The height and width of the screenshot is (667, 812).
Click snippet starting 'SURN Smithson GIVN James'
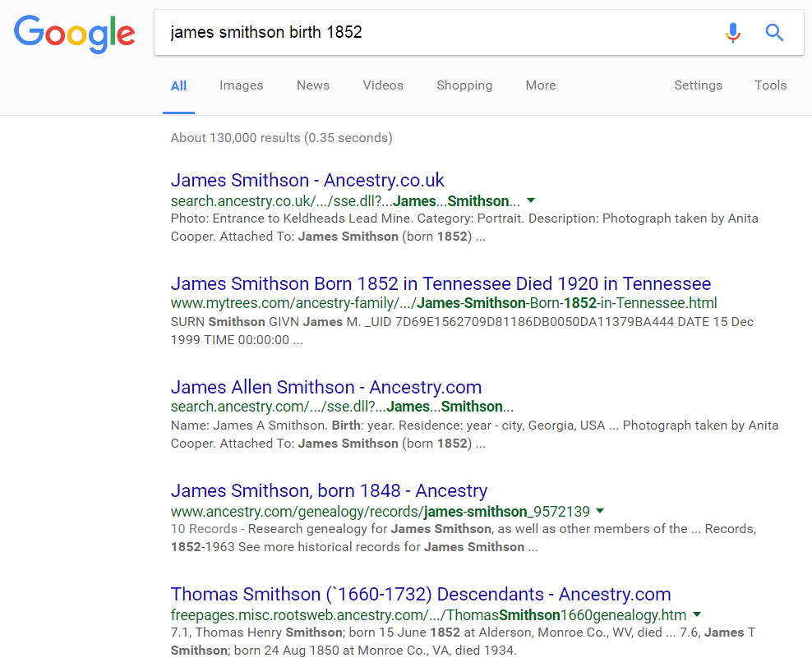pyautogui.click(x=462, y=331)
